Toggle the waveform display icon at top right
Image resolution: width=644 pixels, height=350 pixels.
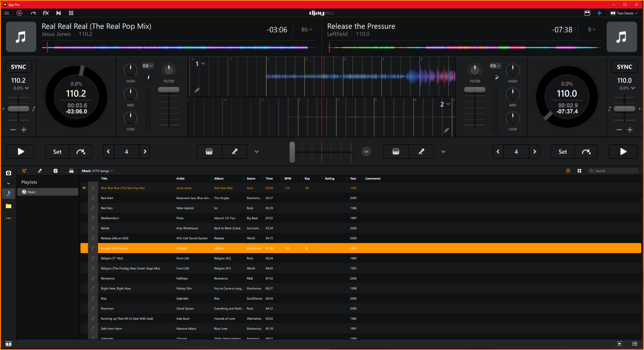[x=599, y=13]
